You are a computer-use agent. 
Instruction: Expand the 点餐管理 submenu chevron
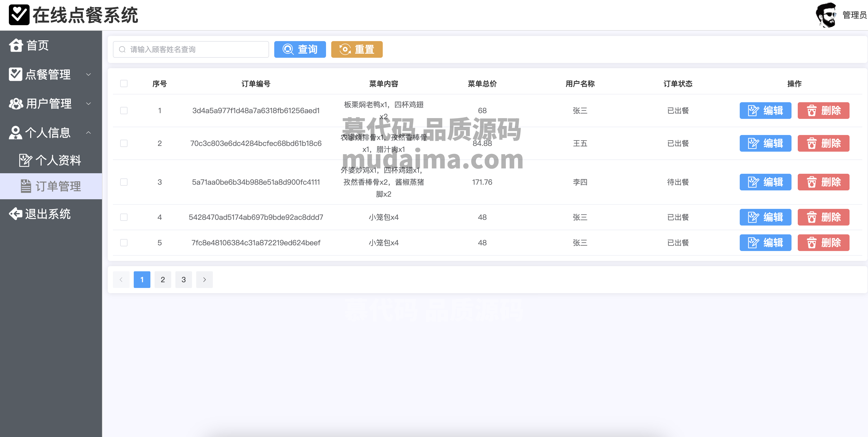tap(89, 74)
